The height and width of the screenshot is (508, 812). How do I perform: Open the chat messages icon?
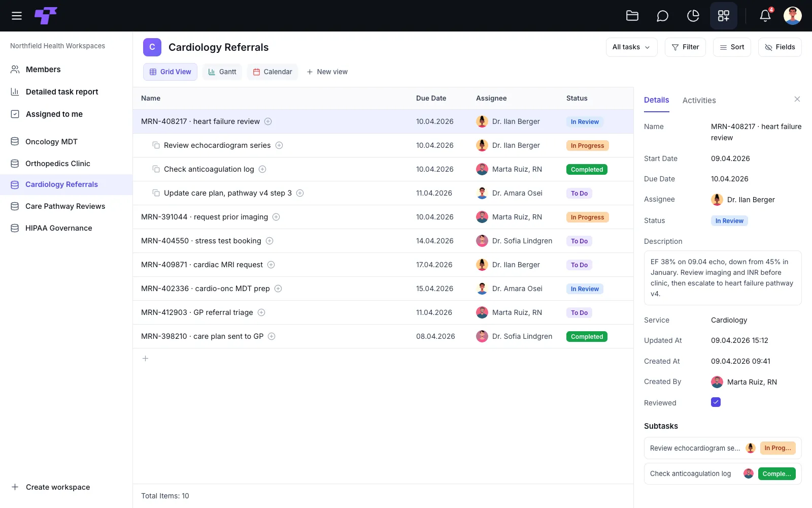(662, 16)
